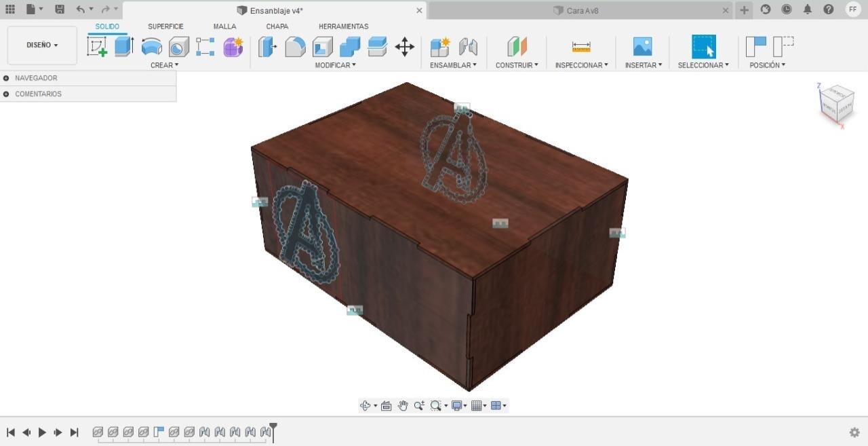
Task: Undo the last action
Action: pos(81,10)
